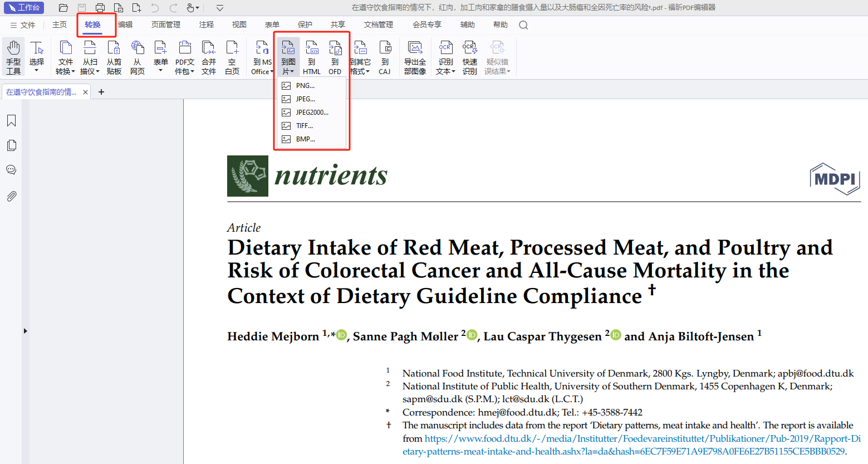
Task: Click the Undo arrow in quick access bar
Action: pos(155,8)
